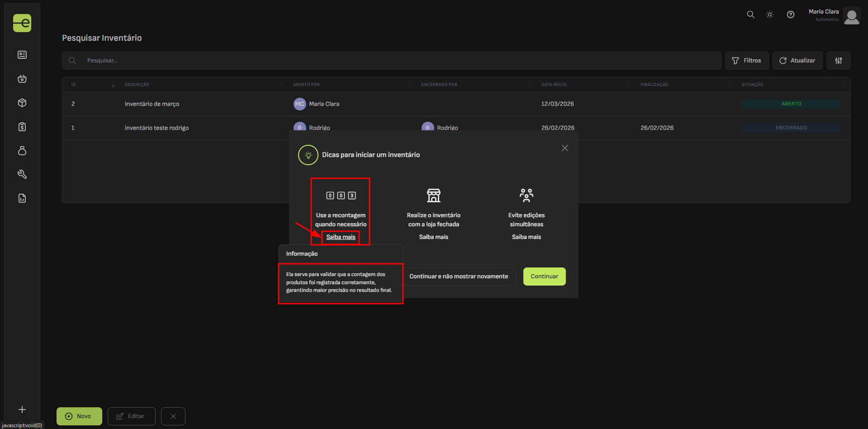The image size is (868, 429).
Task: Click the plus icon at sidebar bottom
Action: [x=22, y=410]
